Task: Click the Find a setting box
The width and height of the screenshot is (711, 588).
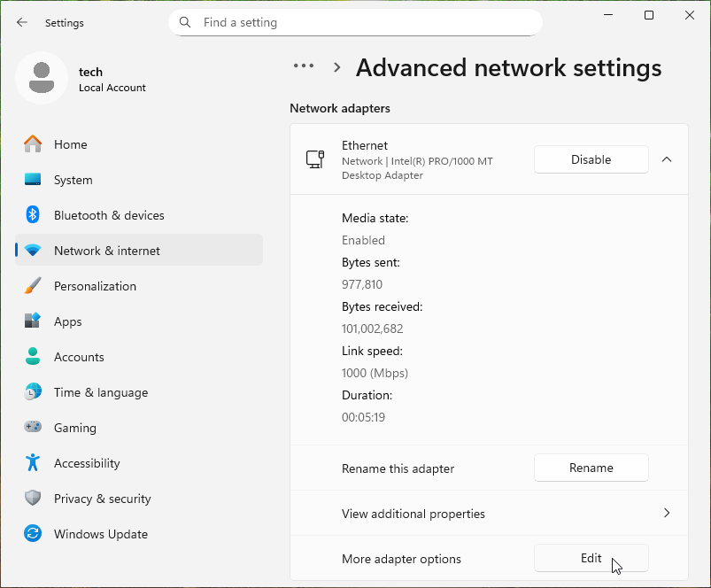Action: pos(355,22)
